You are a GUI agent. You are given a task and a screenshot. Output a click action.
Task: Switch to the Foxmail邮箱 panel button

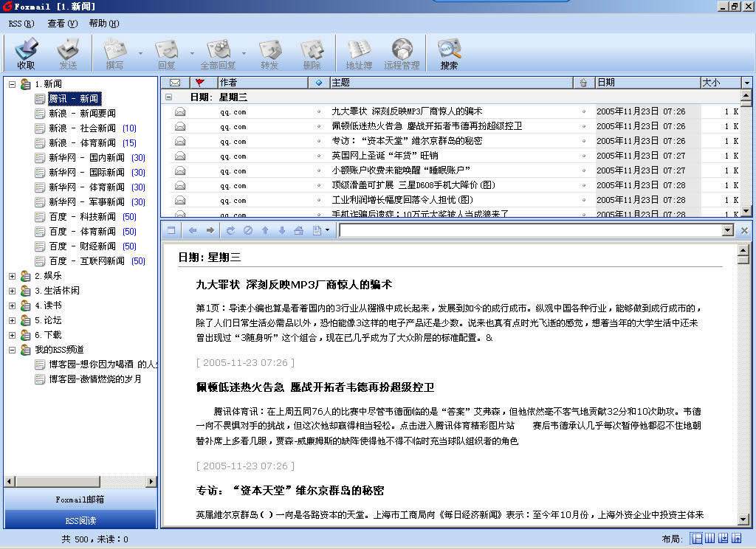coord(80,500)
